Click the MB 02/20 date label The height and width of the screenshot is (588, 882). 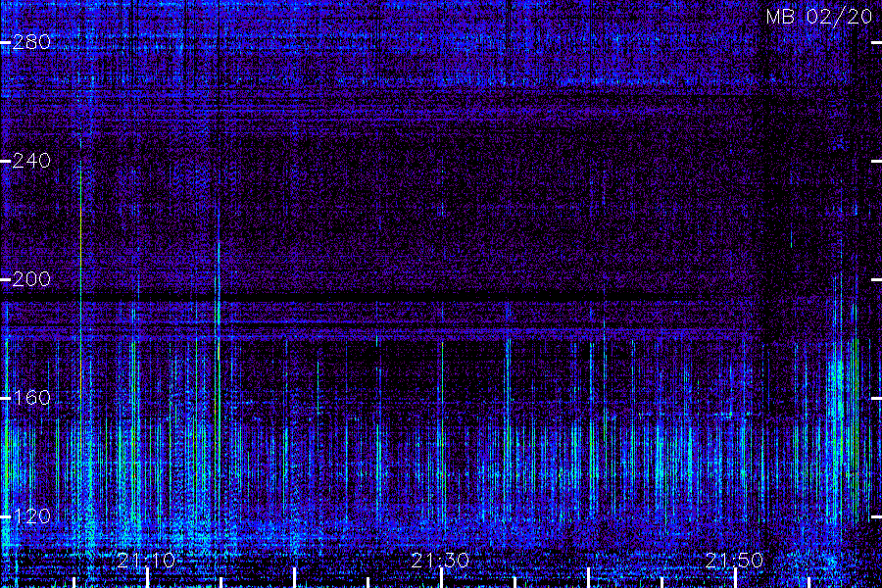[x=819, y=17]
